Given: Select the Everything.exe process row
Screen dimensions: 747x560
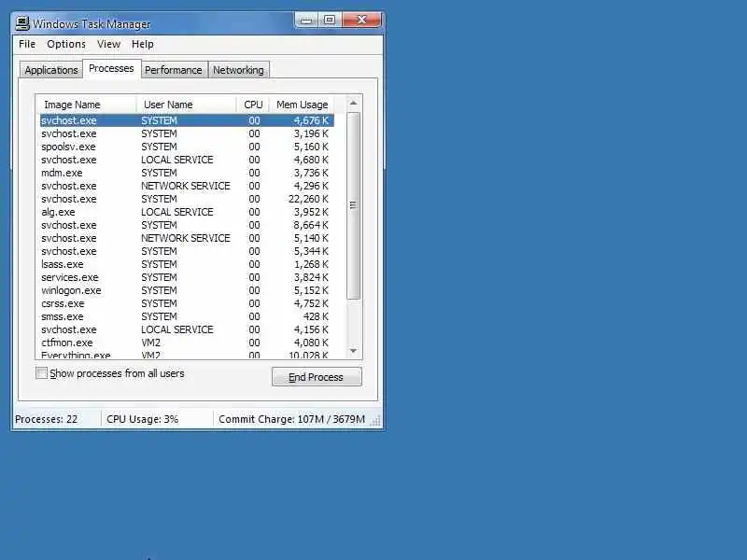Looking at the screenshot, I should [x=186, y=355].
